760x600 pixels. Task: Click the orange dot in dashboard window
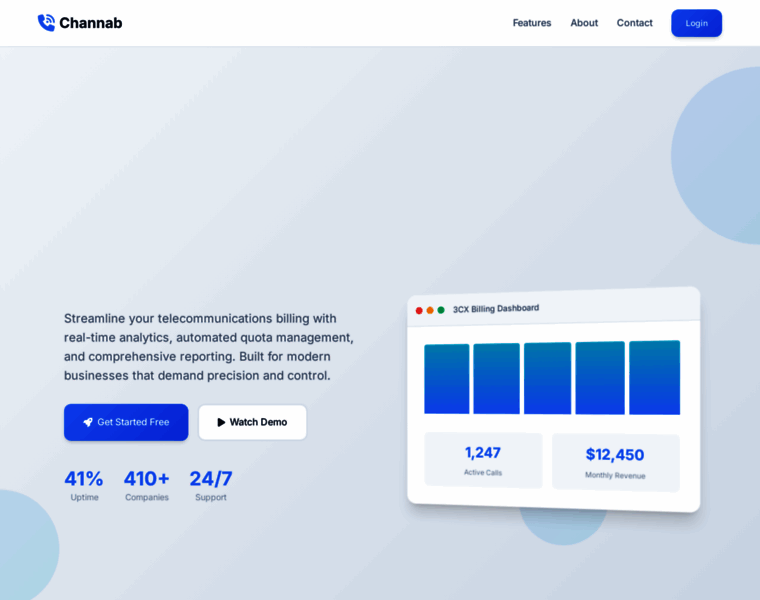pyautogui.click(x=430, y=310)
